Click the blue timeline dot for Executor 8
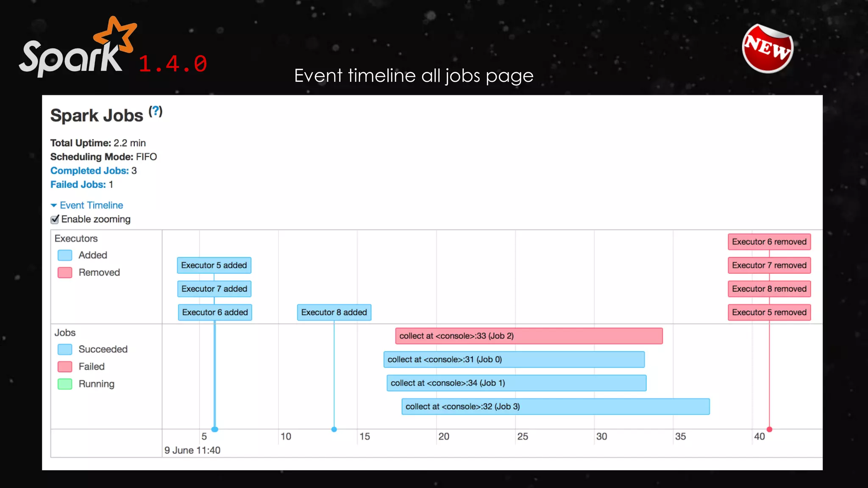 (334, 430)
